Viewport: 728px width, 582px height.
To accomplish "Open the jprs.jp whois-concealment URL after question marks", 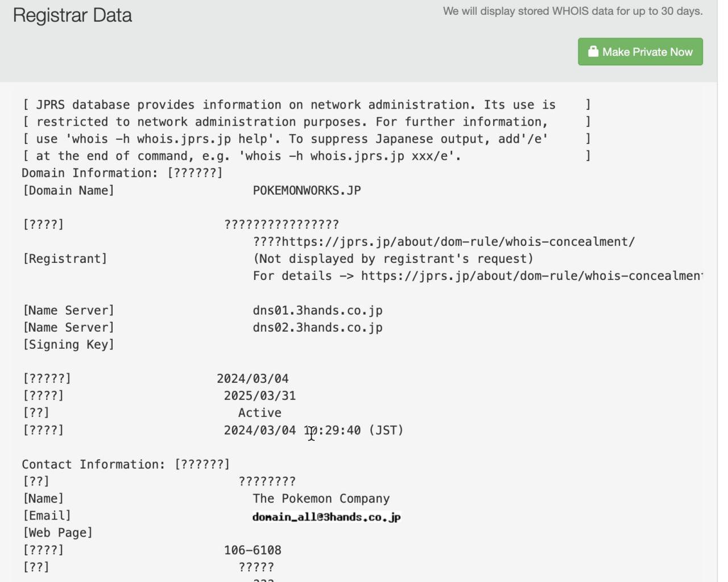I will (458, 241).
